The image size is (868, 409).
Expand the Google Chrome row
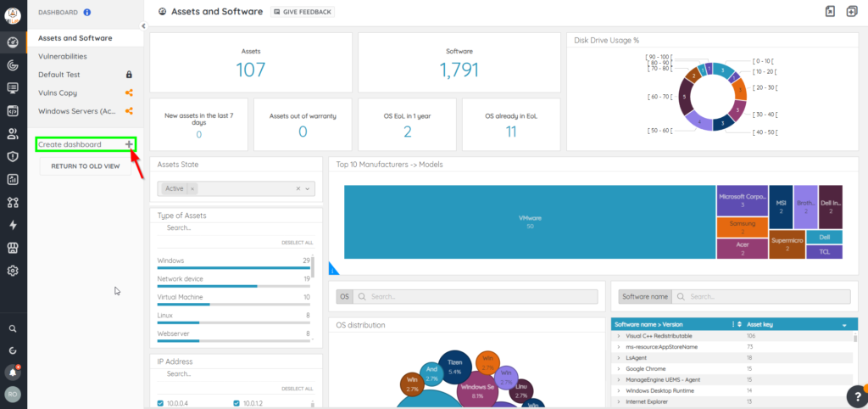[619, 368]
